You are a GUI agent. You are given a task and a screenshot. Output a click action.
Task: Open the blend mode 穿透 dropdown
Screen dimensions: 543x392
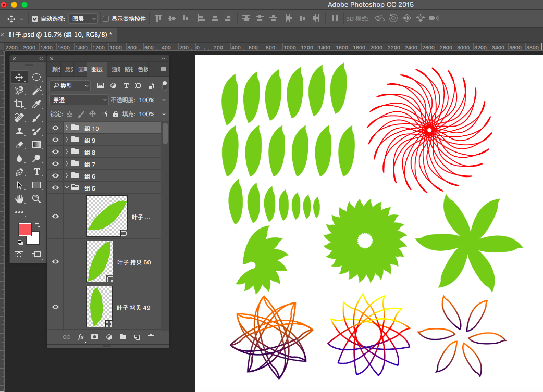(79, 100)
